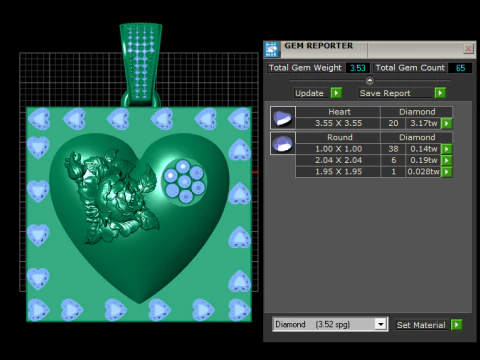Click the green arrow next to Update
Viewport: 480px width, 360px height.
(336, 93)
